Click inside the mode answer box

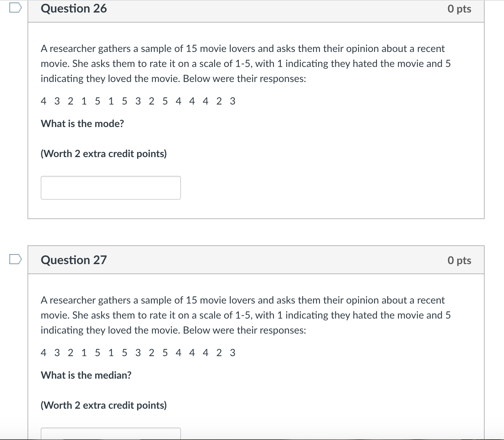click(111, 188)
